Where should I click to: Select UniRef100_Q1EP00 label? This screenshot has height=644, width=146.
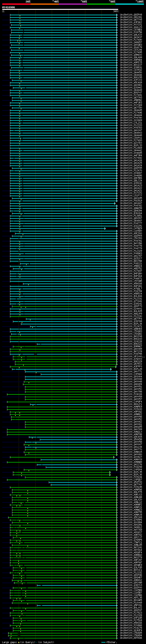click(131, 588)
